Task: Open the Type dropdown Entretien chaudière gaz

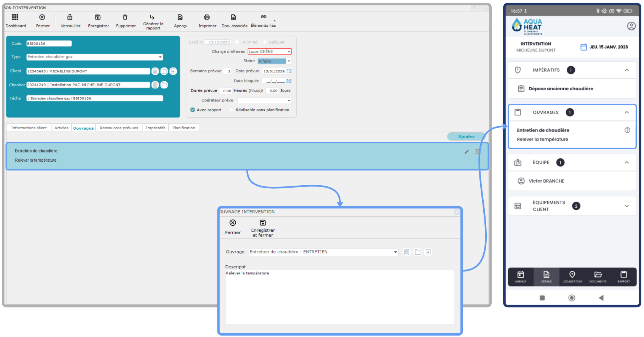Action: click(x=160, y=57)
